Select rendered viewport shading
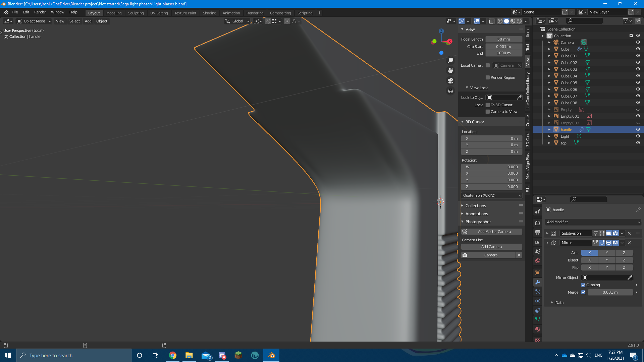This screenshot has height=362, width=644. (519, 21)
